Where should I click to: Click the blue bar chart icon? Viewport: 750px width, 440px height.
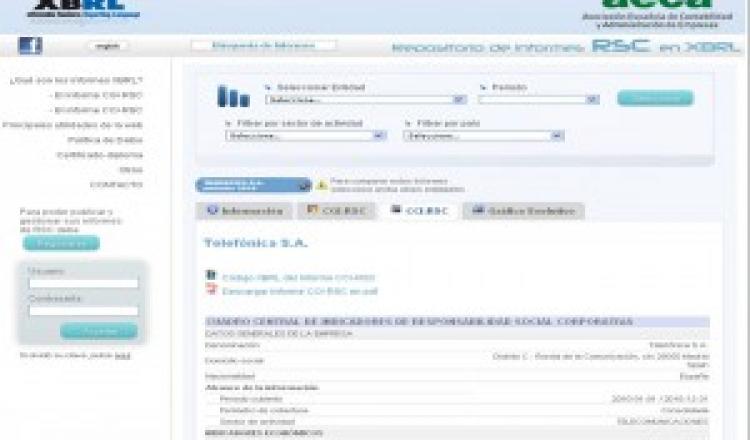233,96
